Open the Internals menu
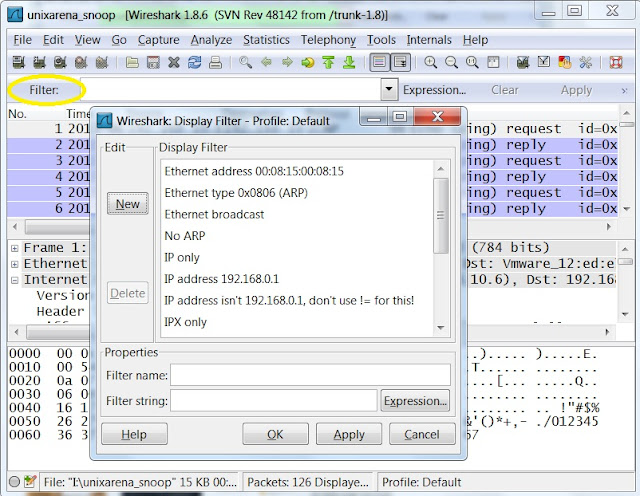 (x=429, y=40)
